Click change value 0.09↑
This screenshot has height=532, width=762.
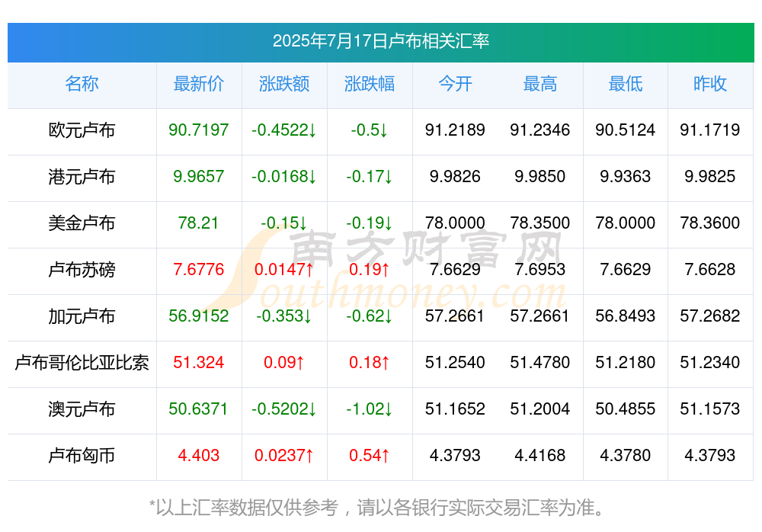click(283, 362)
